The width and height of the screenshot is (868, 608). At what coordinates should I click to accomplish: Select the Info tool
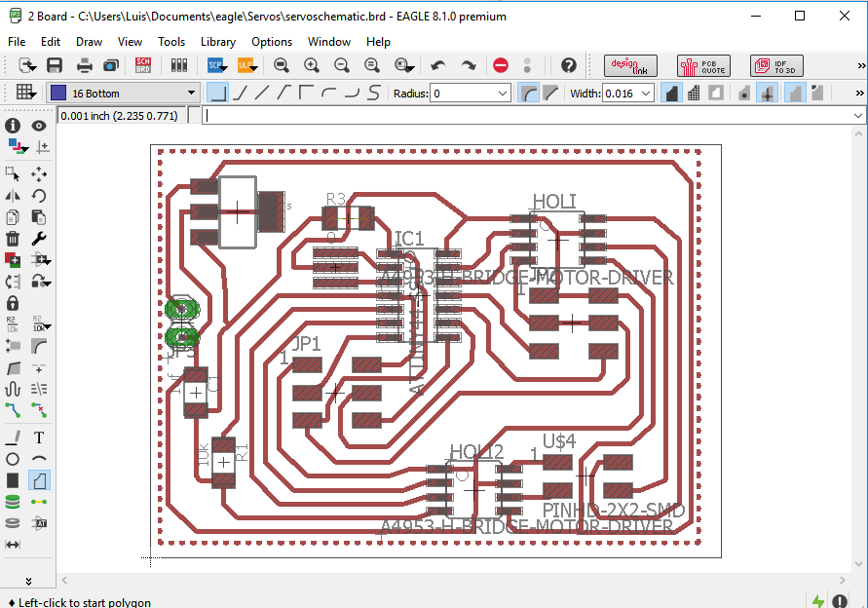[x=13, y=126]
